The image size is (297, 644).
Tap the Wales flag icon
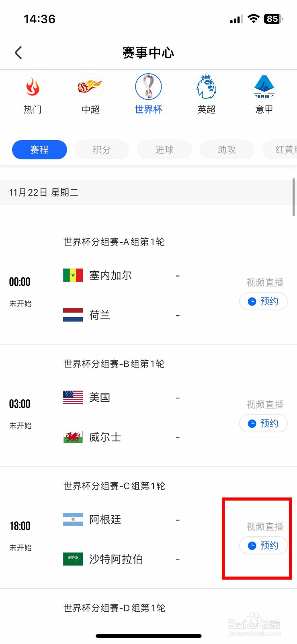coord(73,437)
